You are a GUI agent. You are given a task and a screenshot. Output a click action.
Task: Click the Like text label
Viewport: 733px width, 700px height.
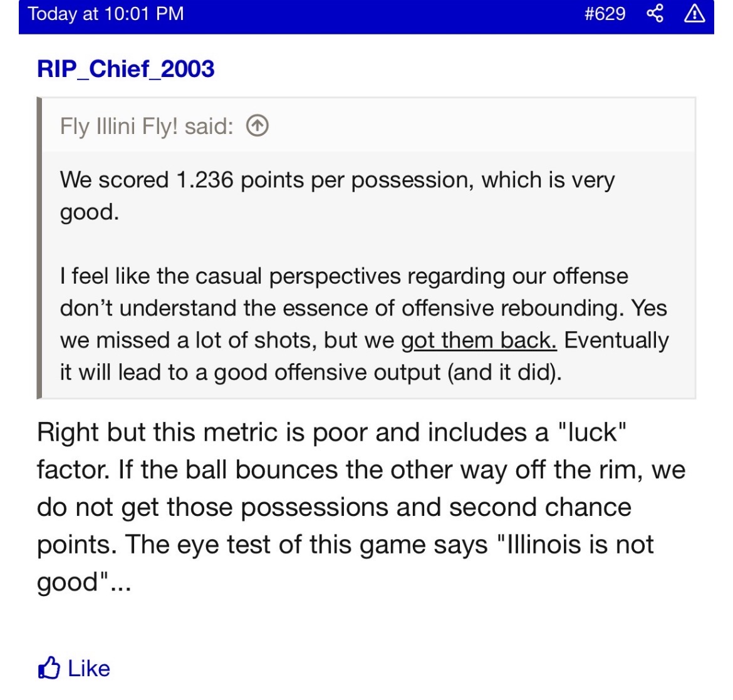tap(89, 668)
